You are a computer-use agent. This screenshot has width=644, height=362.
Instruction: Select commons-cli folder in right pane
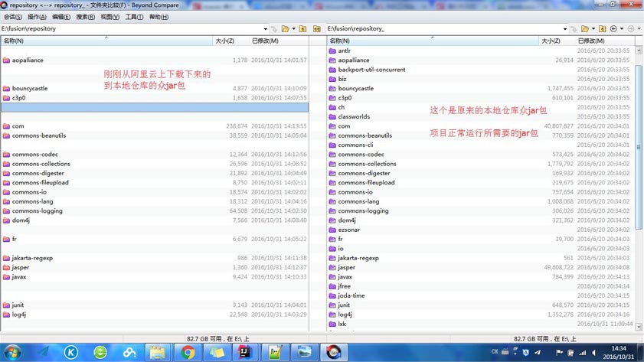pyautogui.click(x=355, y=145)
